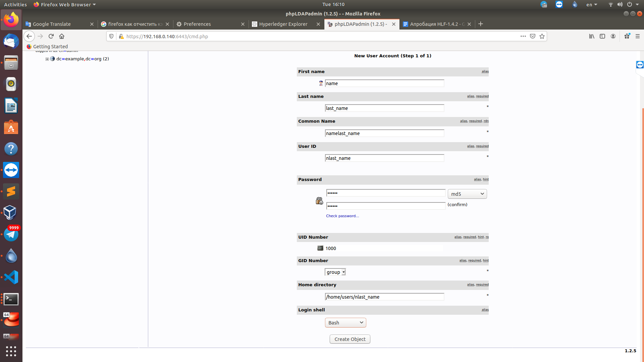Click the Create Object button
Screen dimensions: 644x362
coord(350,339)
